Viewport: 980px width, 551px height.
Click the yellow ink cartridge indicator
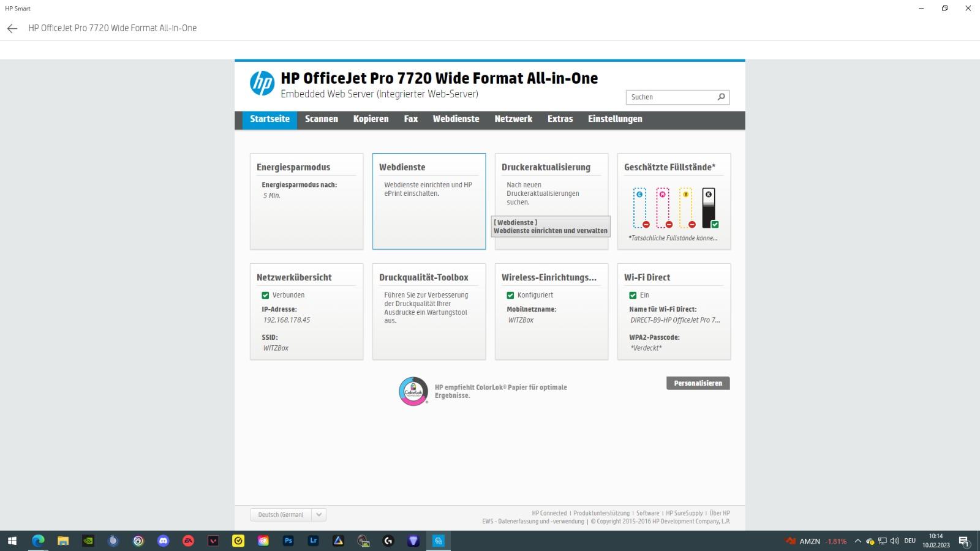tap(687, 208)
